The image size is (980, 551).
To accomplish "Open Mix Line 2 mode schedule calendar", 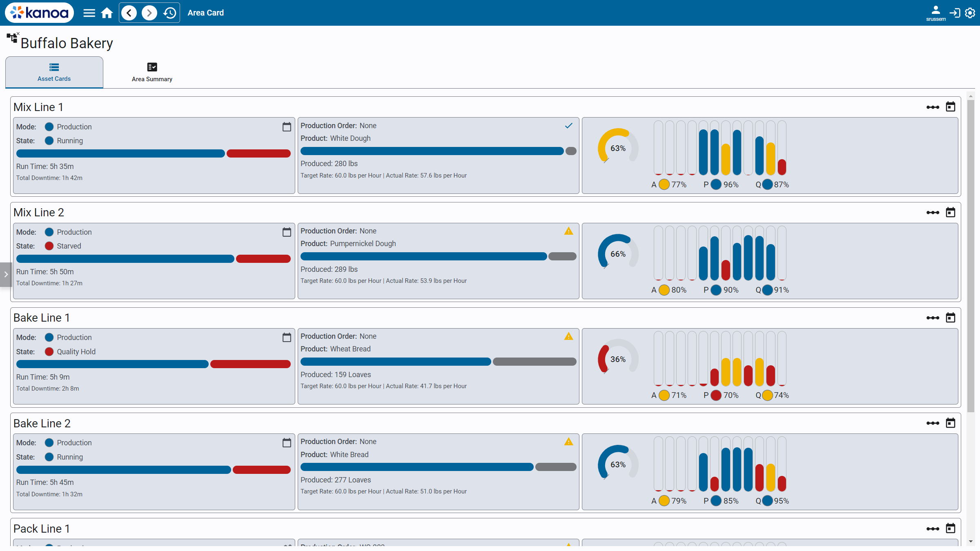I will point(287,232).
